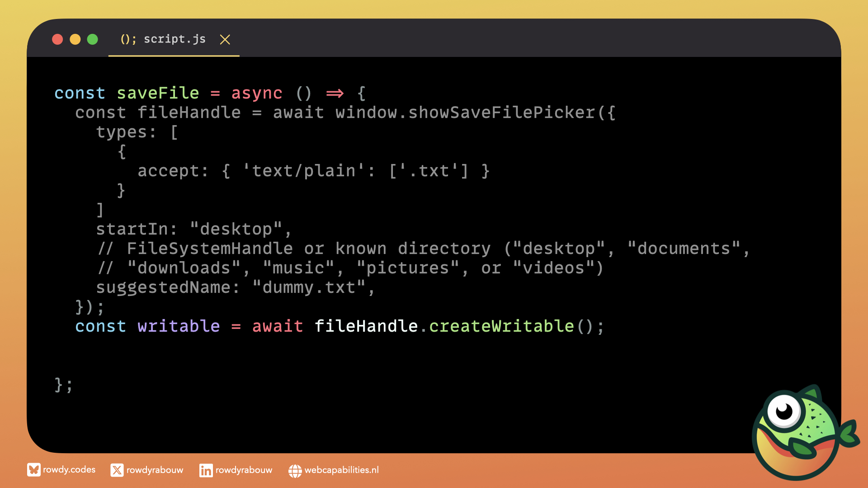Viewport: 868px width, 488px height.
Task: Click the createWritable method call
Action: (501, 326)
